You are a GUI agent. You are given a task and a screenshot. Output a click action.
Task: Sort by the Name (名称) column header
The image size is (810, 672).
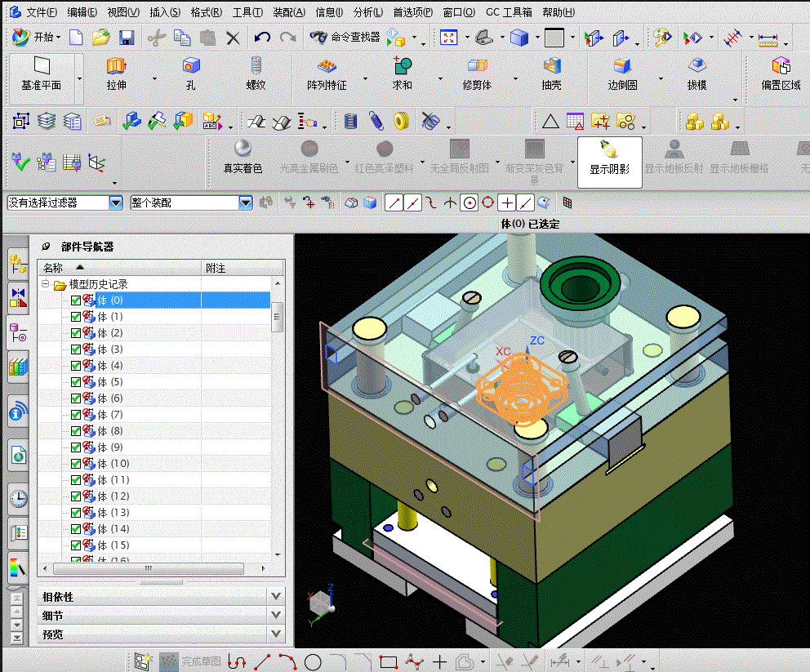(119, 268)
